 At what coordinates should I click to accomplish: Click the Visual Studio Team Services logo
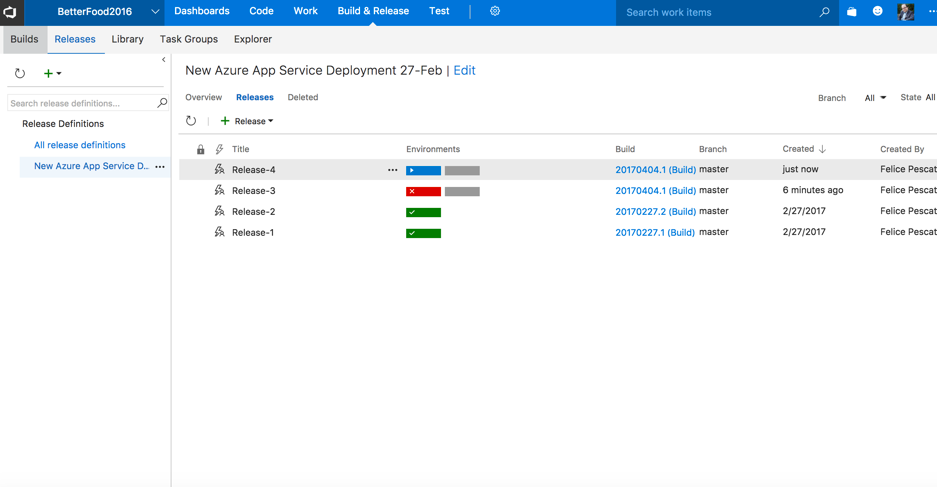[10, 11]
